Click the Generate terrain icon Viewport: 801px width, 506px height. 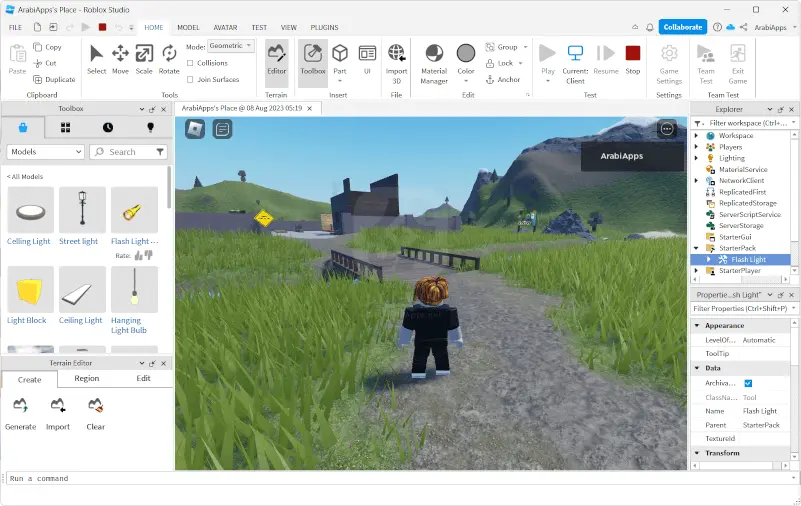[x=20, y=406]
